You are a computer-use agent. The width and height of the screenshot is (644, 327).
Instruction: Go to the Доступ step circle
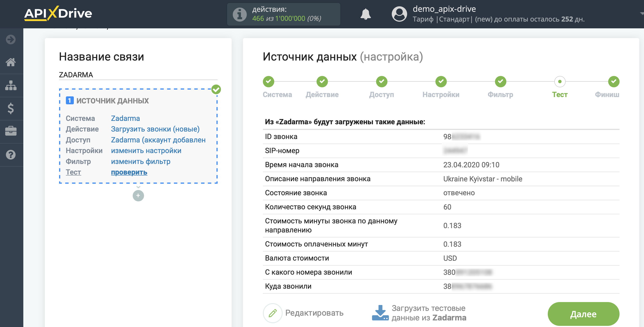(x=382, y=81)
